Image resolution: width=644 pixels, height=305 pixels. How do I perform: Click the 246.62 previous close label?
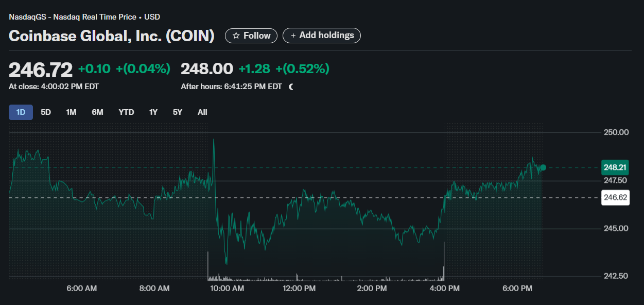coord(615,197)
